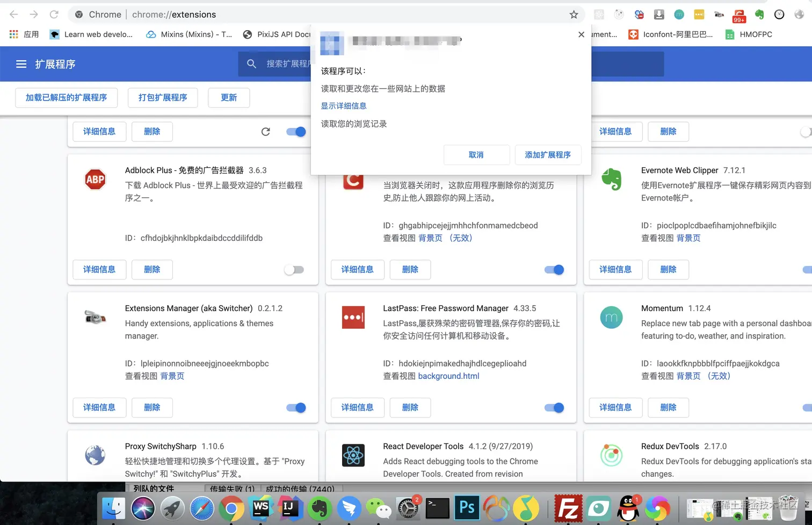Switch to FileZilla's 成功的传输 (7440) tab
Image resolution: width=812 pixels, height=525 pixels.
tap(300, 488)
